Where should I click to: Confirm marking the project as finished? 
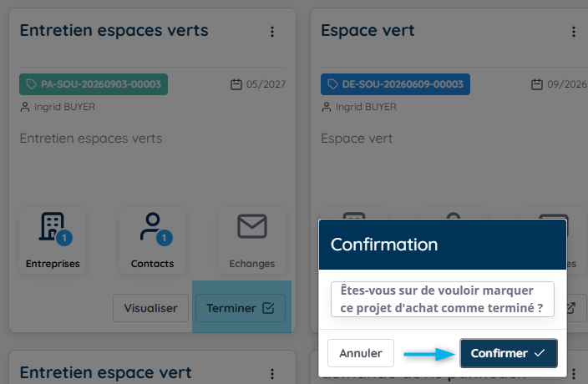click(x=509, y=353)
